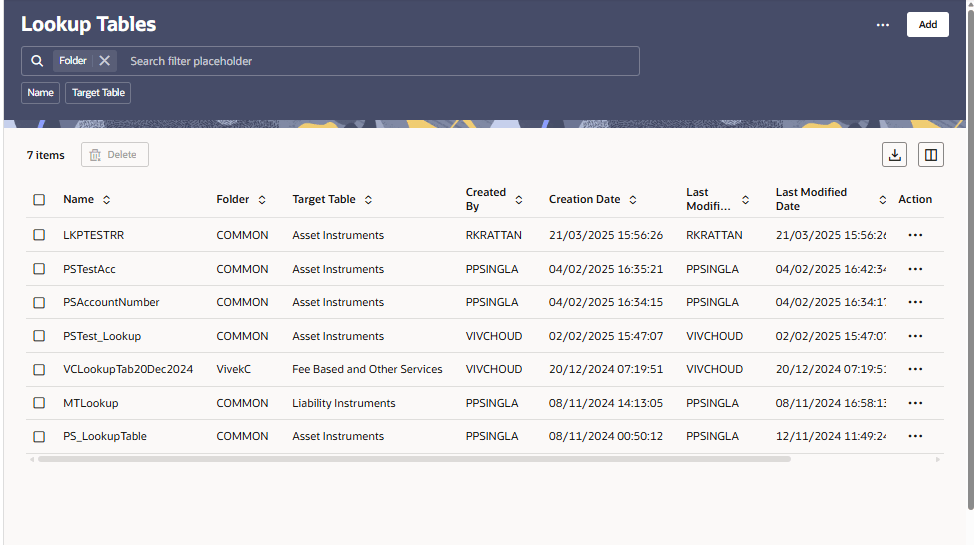Select the PSTestAcc row checkbox
The height and width of the screenshot is (545, 974).
[39, 269]
